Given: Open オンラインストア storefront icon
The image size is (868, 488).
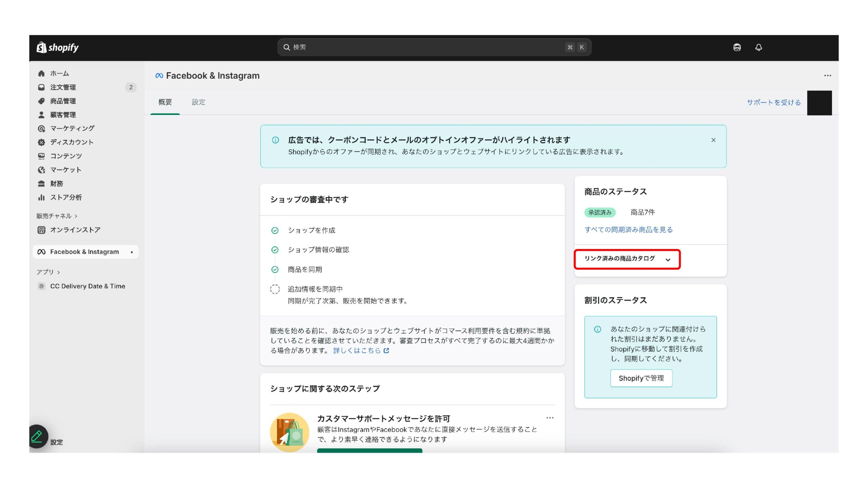Looking at the screenshot, I should point(41,230).
